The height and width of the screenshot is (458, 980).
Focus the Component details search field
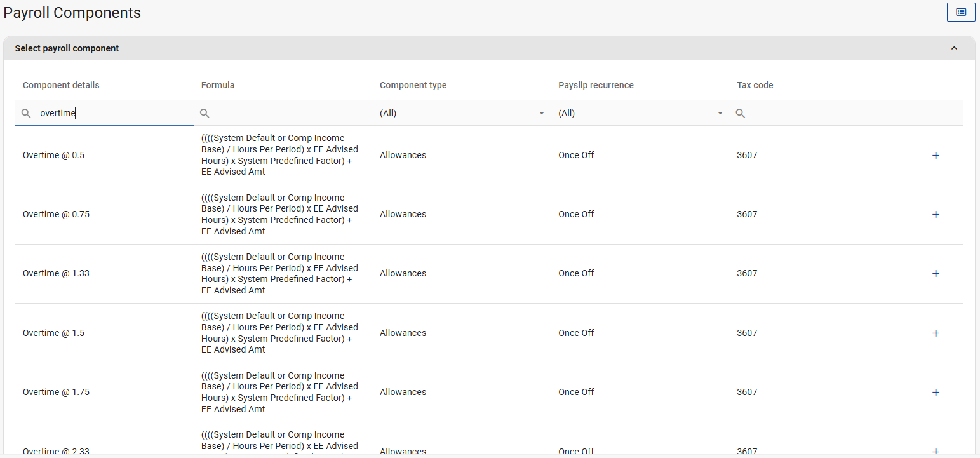point(114,113)
